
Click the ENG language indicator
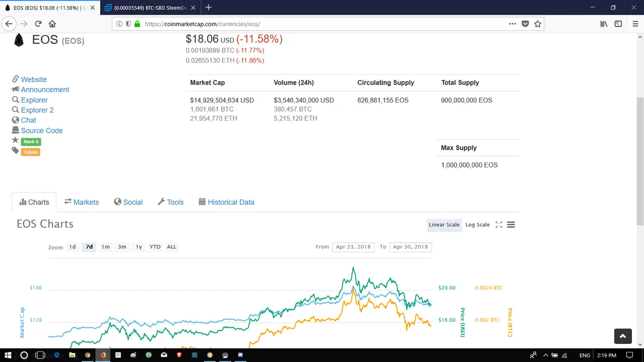[x=585, y=355]
